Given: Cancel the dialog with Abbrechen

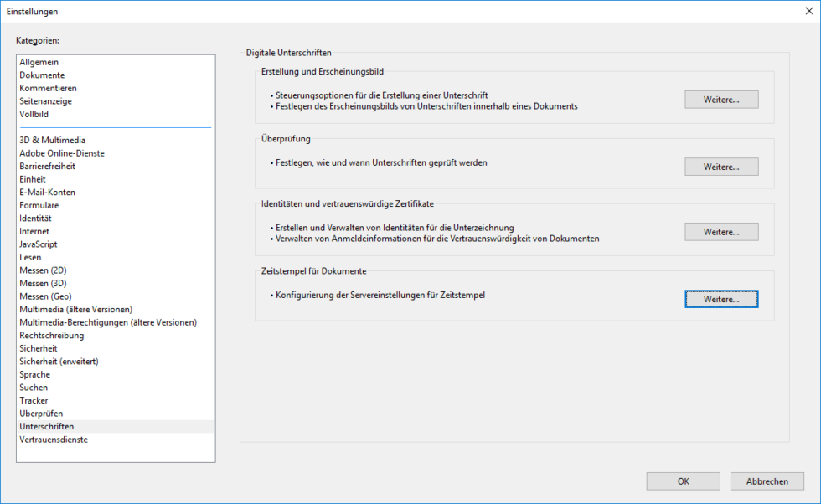Looking at the screenshot, I should click(x=766, y=481).
